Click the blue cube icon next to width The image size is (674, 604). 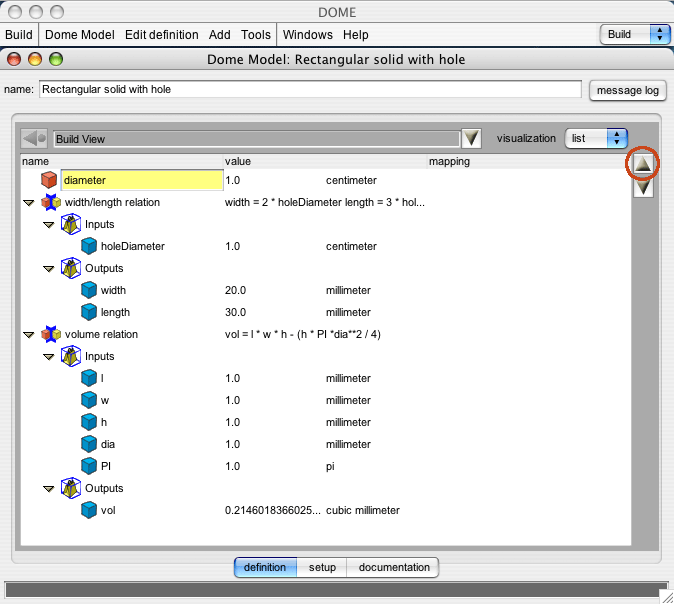point(89,290)
